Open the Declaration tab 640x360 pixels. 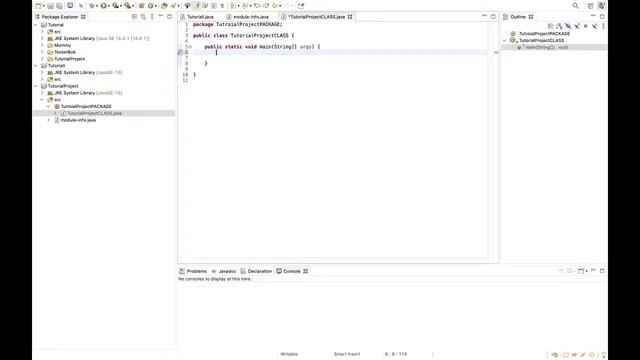pyautogui.click(x=256, y=271)
